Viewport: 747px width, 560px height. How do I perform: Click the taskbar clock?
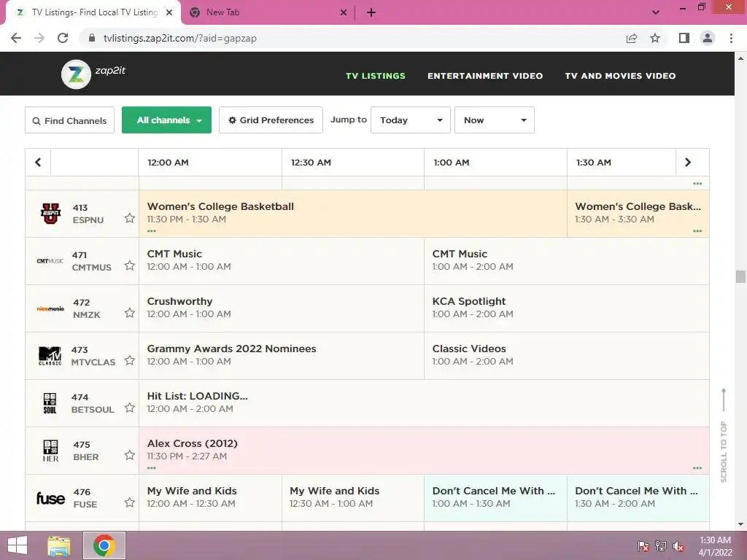click(x=715, y=546)
